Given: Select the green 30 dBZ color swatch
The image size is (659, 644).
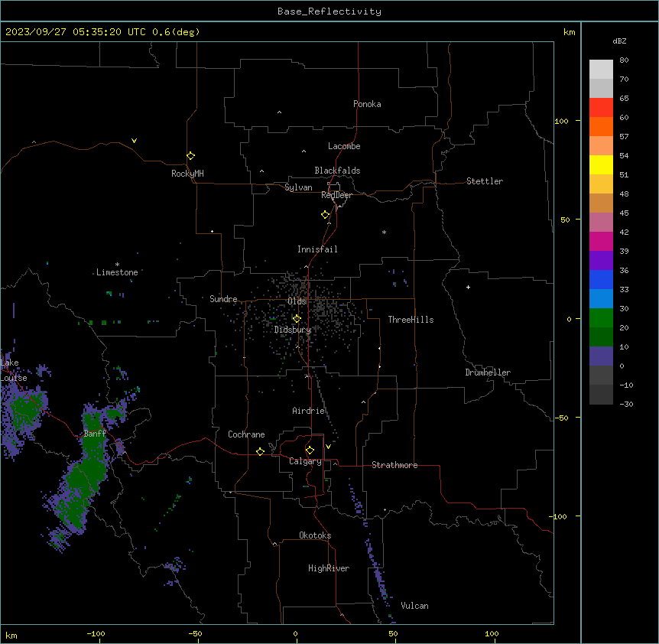Looking at the screenshot, I should tap(601, 318).
